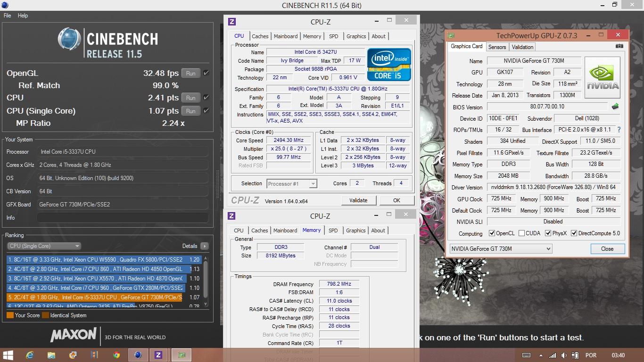This screenshot has width=644, height=362.
Task: Click the POR input language indicator
Action: pyautogui.click(x=590, y=355)
